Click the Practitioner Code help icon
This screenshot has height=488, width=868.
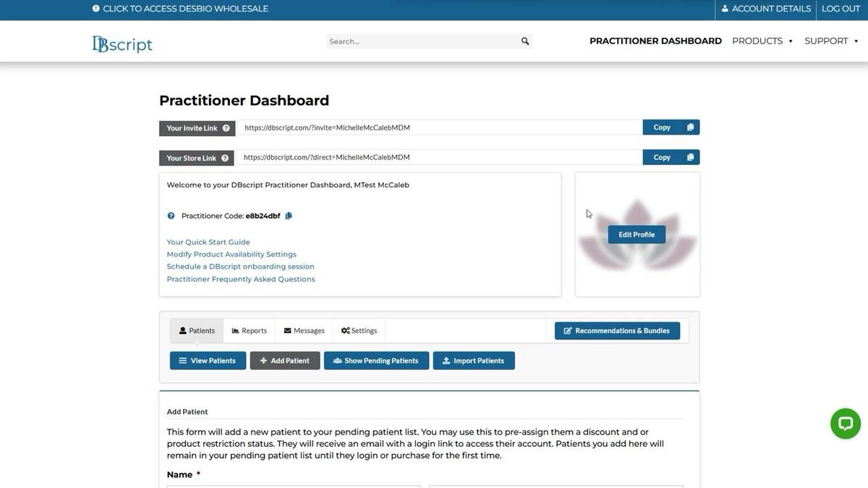pyautogui.click(x=171, y=216)
